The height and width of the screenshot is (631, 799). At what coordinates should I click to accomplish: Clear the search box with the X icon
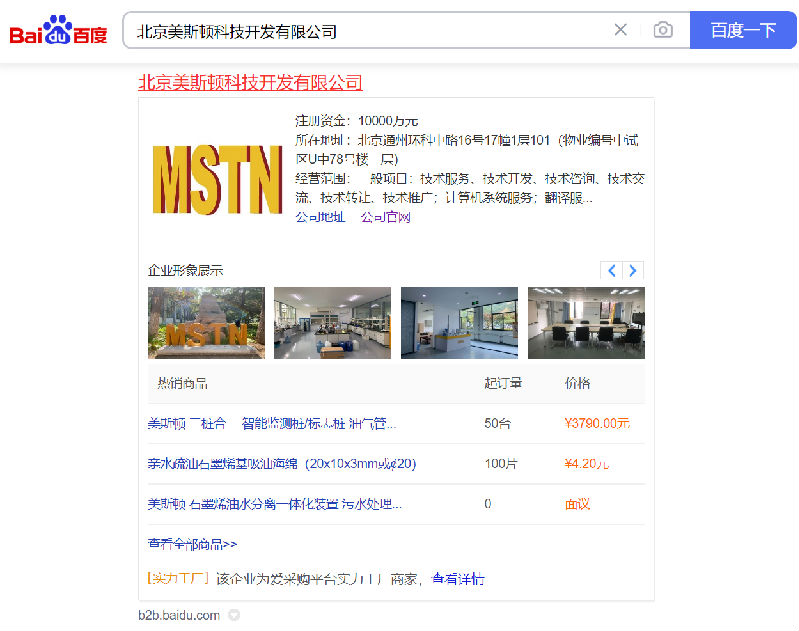tap(621, 30)
